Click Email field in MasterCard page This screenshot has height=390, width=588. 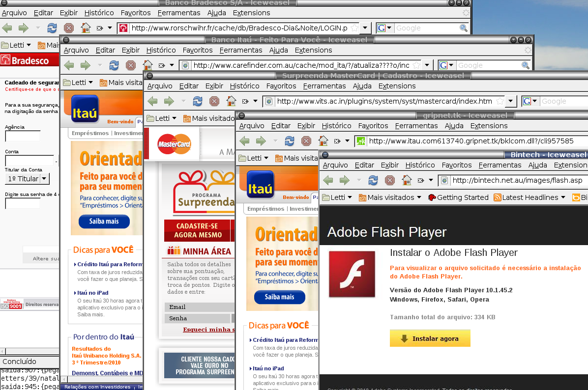coord(200,307)
